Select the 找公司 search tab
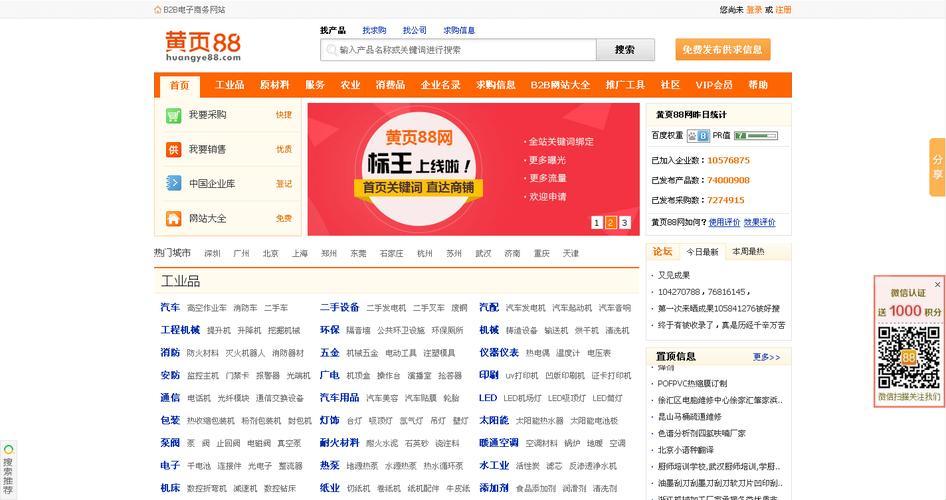This screenshot has width=946, height=500. (414, 30)
